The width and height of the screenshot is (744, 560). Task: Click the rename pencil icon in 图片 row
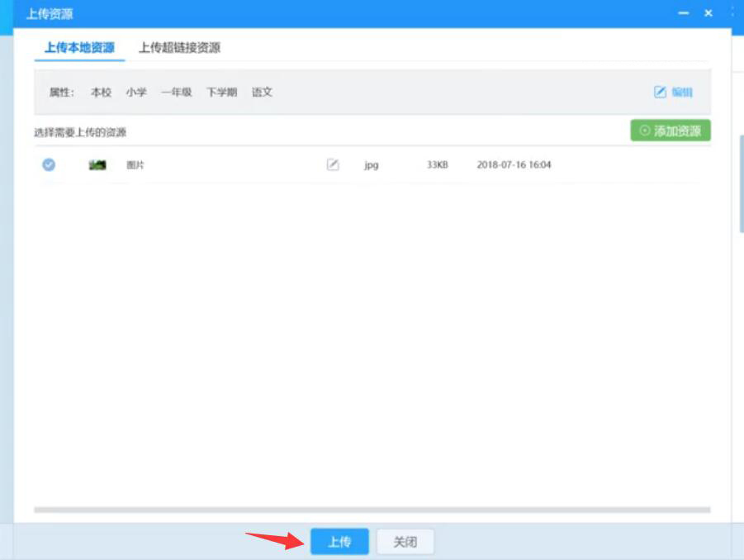pyautogui.click(x=333, y=164)
